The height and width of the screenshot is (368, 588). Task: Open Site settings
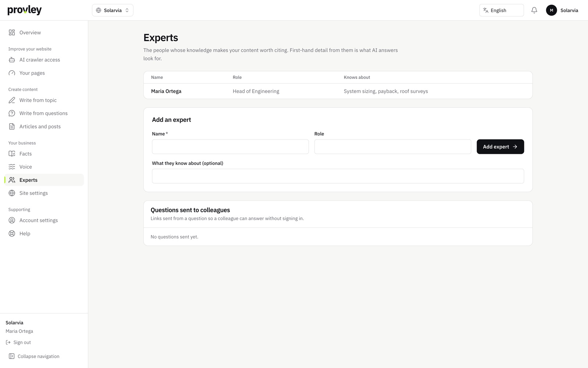click(44, 193)
